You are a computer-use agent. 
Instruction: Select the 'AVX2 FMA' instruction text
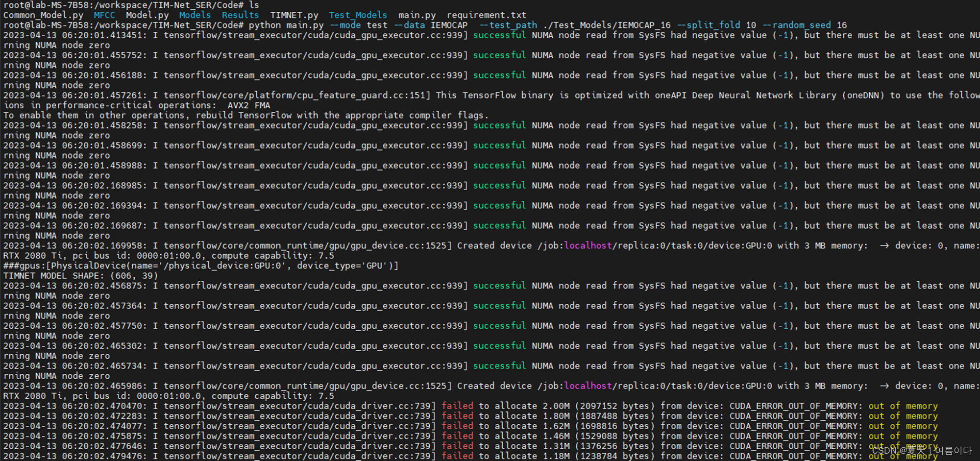coord(248,105)
